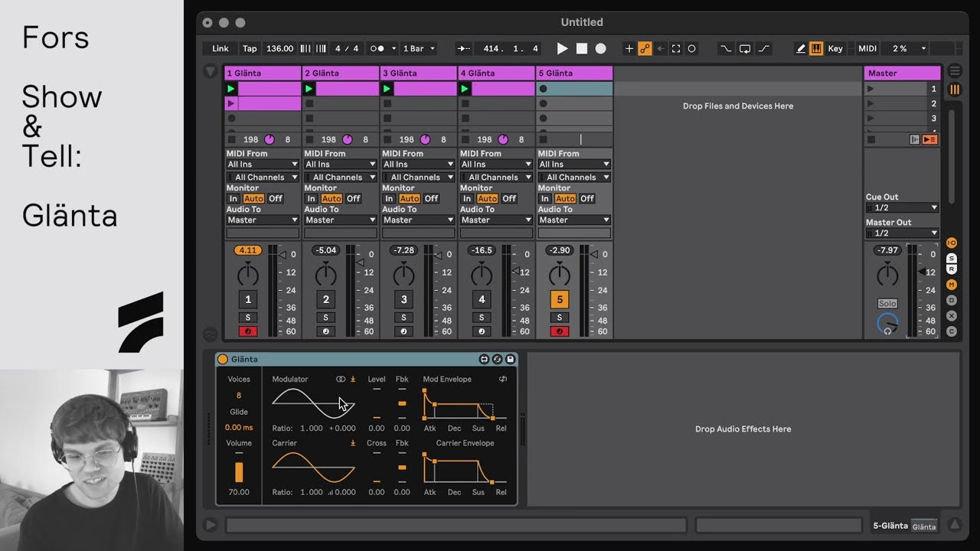
Task: Click the Link button
Action: tap(220, 48)
